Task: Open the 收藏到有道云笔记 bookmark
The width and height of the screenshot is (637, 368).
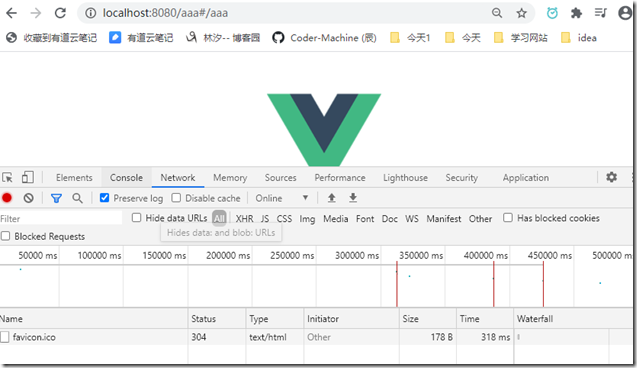Action: [x=52, y=38]
